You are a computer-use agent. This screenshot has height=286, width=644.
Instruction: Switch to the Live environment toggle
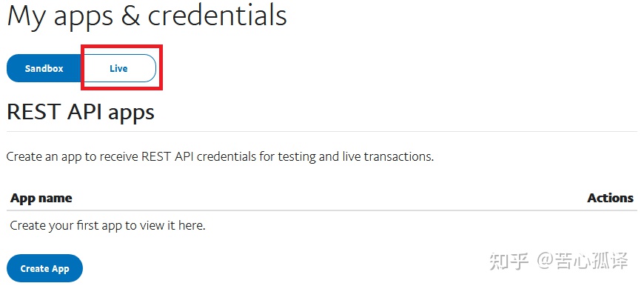coord(118,68)
